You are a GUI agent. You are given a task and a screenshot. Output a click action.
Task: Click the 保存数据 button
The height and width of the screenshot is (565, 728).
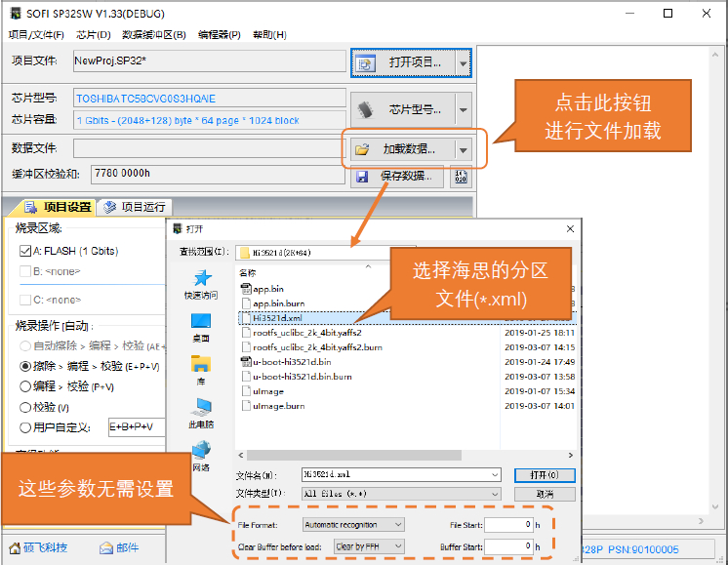tap(398, 177)
